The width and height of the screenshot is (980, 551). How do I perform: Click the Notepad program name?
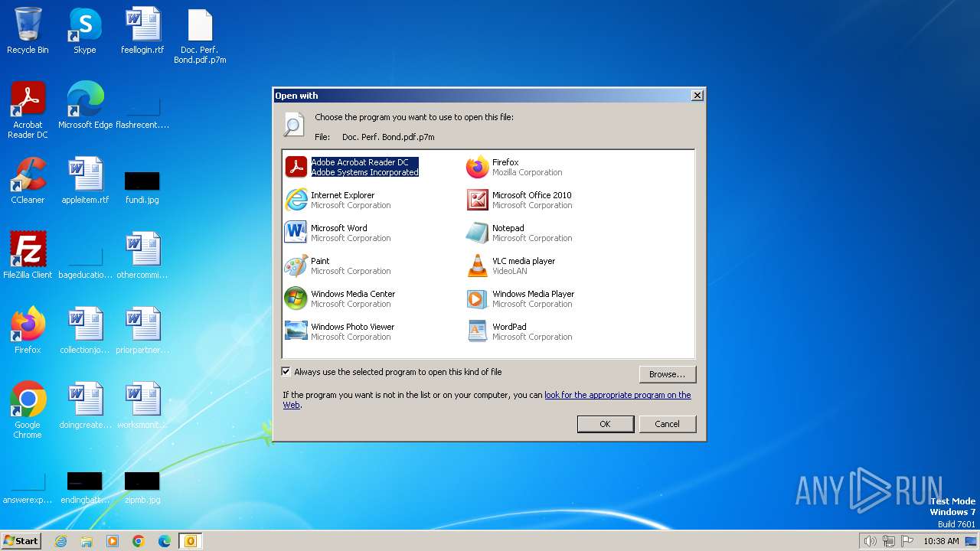click(x=508, y=228)
